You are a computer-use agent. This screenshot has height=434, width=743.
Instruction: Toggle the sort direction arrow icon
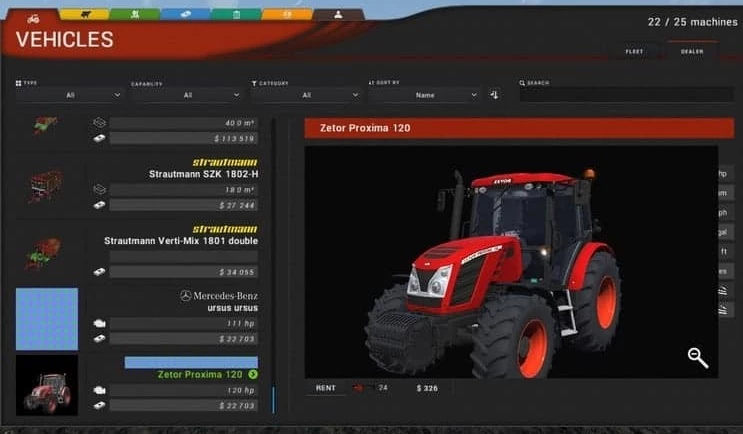494,95
